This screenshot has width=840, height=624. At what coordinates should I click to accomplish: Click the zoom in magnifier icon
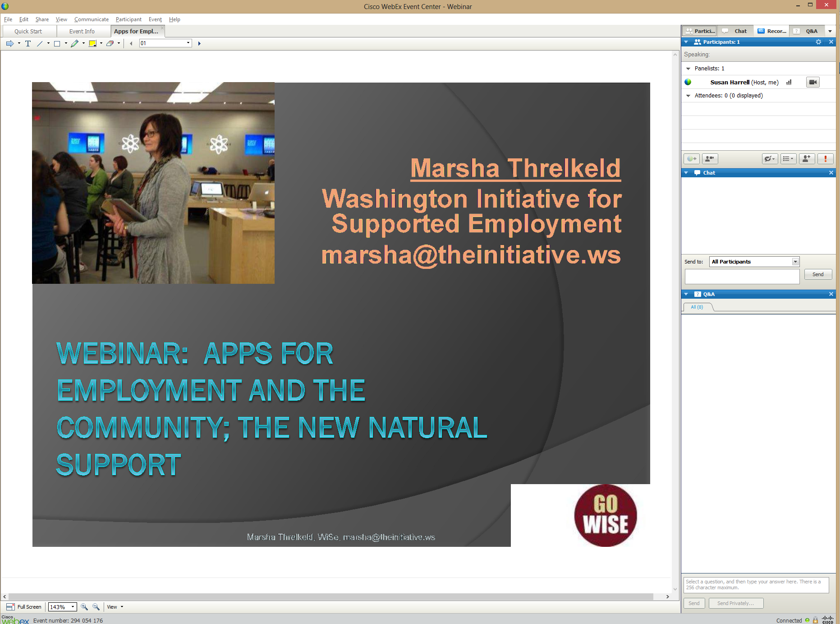pos(84,607)
